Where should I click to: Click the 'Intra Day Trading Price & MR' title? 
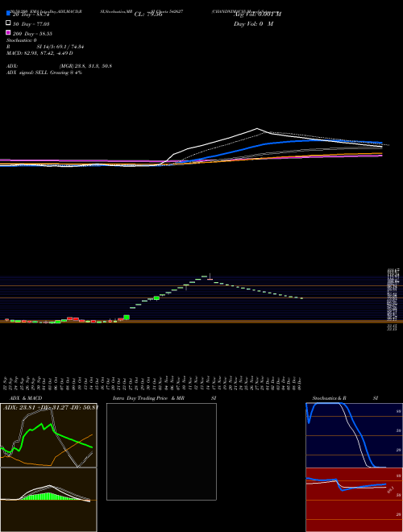coord(148,398)
